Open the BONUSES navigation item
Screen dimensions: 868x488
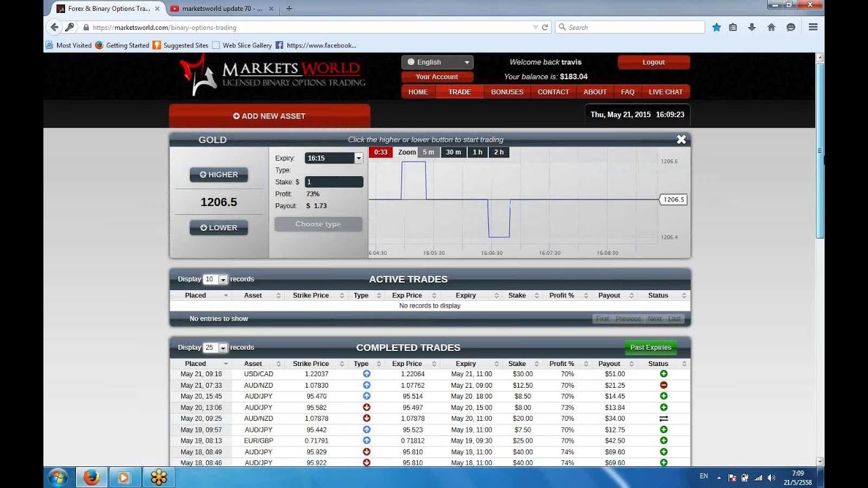tap(507, 92)
